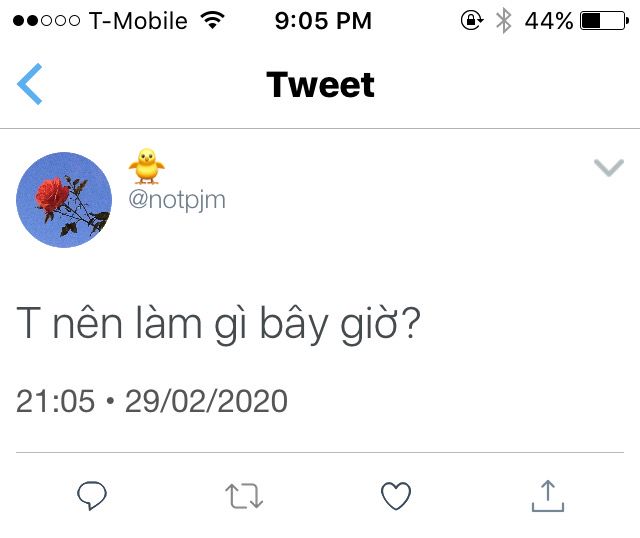Tap the 9:05 PM status bar clock
The width and height of the screenshot is (640, 538).
click(323, 21)
